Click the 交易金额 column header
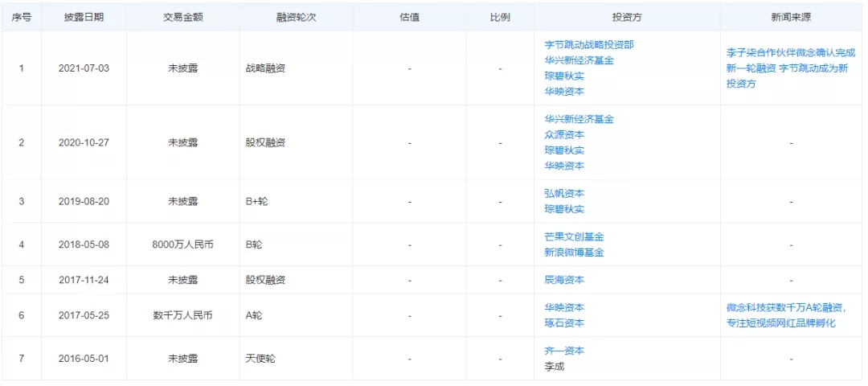The height and width of the screenshot is (386, 868). tap(182, 17)
